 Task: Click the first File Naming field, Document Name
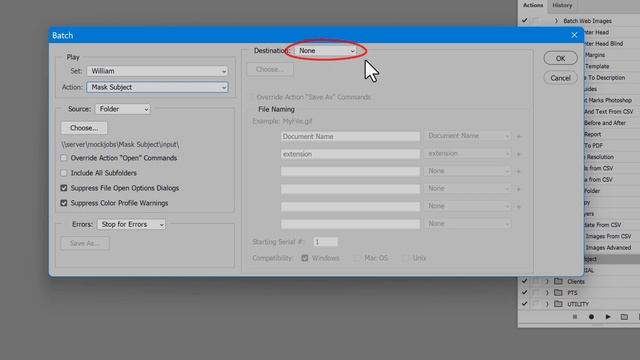350,137
